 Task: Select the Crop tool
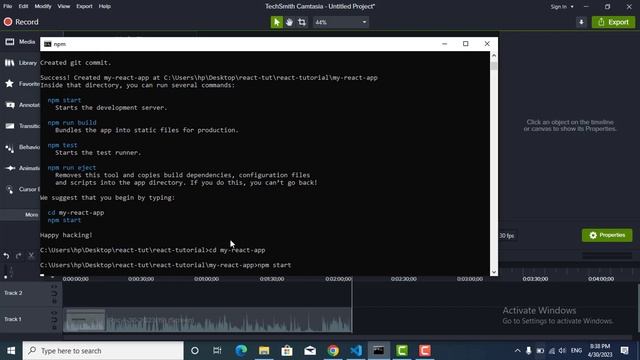point(302,22)
